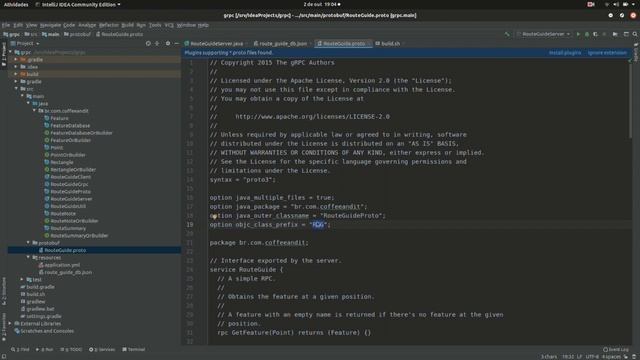
Task: Click Ignore extension link in banner
Action: coord(607,53)
